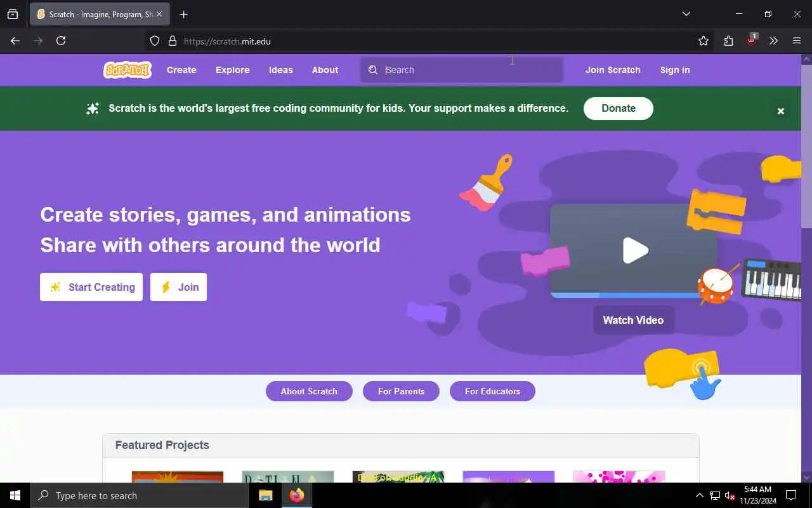List all tabs dropdown arrow
Screen dimensions: 812x508
coord(686,14)
